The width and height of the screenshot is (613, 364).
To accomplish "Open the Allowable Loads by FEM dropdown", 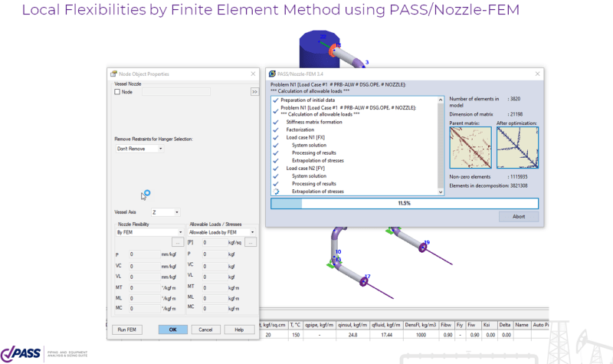I will pyautogui.click(x=221, y=232).
